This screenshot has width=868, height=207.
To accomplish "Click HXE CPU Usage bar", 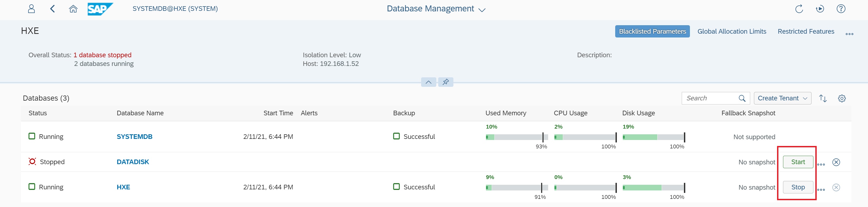I will (x=585, y=187).
